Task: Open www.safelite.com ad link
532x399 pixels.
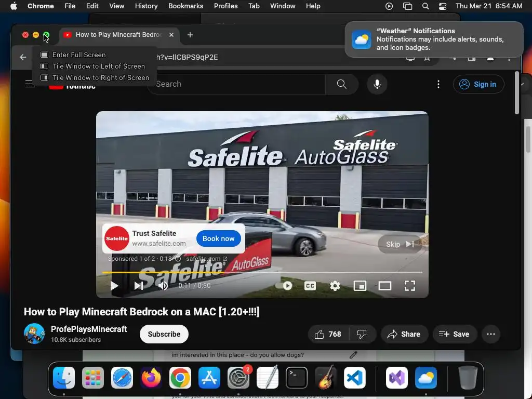Action: click(x=159, y=243)
